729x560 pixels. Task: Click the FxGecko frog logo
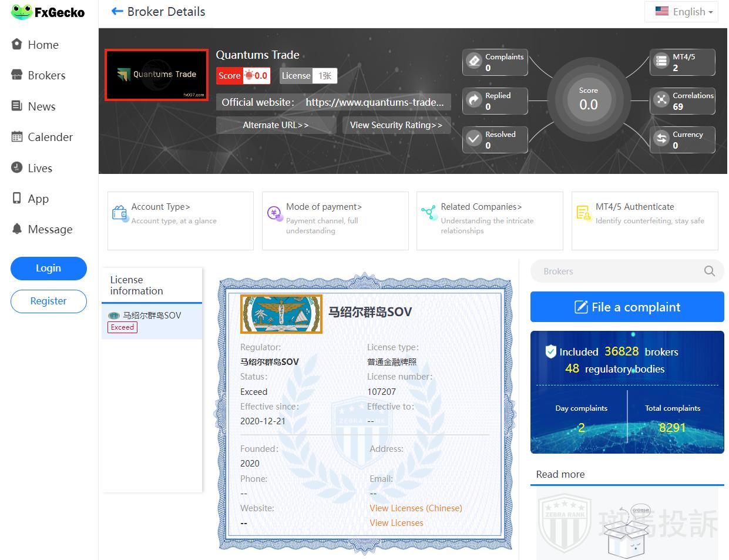22,12
